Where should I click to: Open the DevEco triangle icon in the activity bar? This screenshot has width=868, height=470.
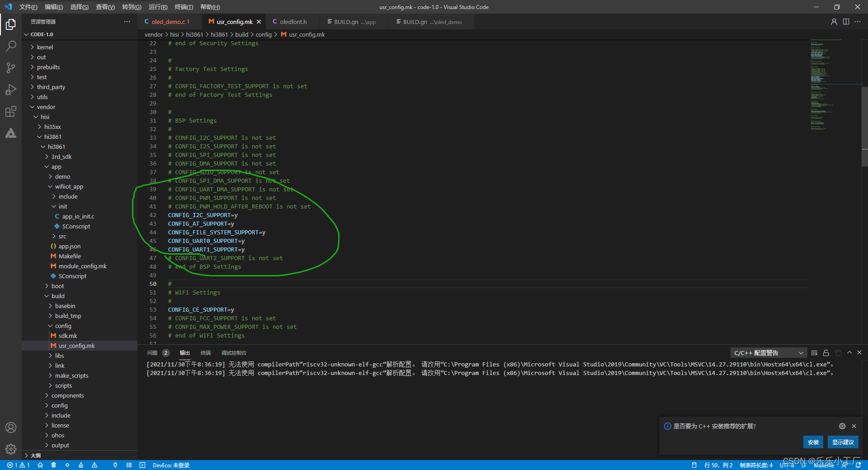tap(11, 133)
